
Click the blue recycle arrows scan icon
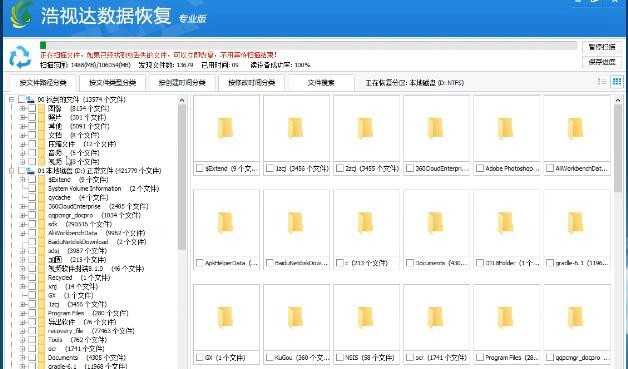pos(20,57)
